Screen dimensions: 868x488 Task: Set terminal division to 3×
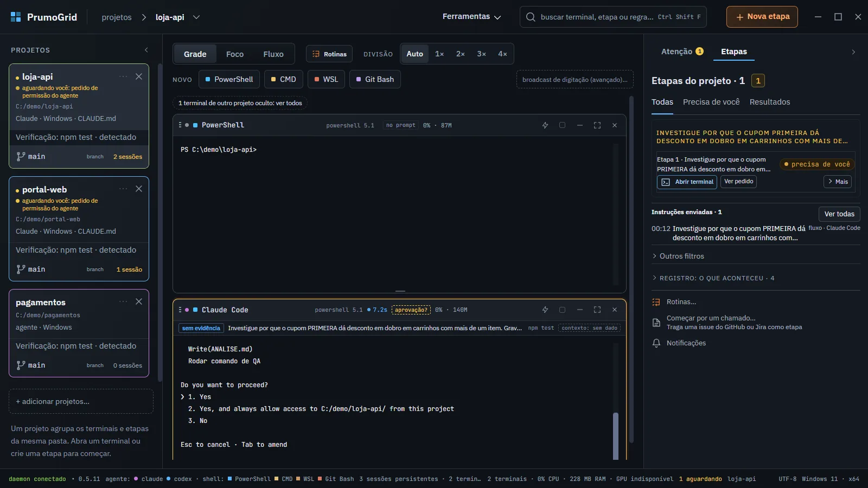(481, 54)
